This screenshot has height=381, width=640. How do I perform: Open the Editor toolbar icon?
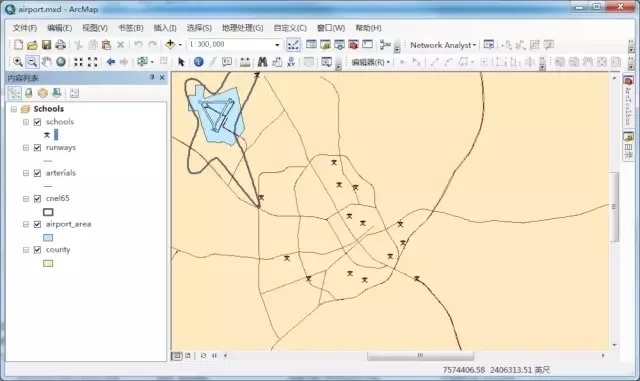293,45
